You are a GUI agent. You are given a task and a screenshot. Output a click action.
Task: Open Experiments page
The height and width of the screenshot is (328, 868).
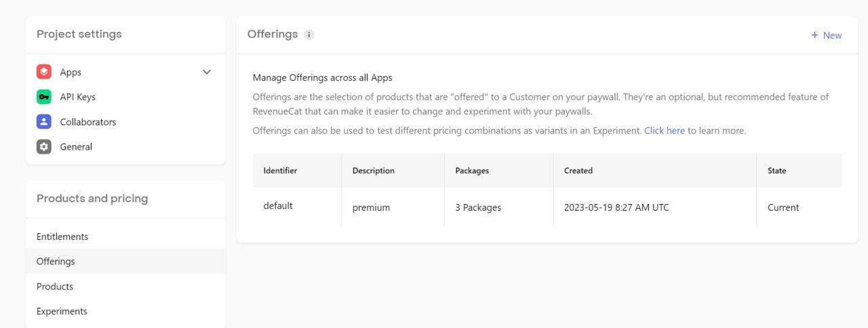click(125, 311)
